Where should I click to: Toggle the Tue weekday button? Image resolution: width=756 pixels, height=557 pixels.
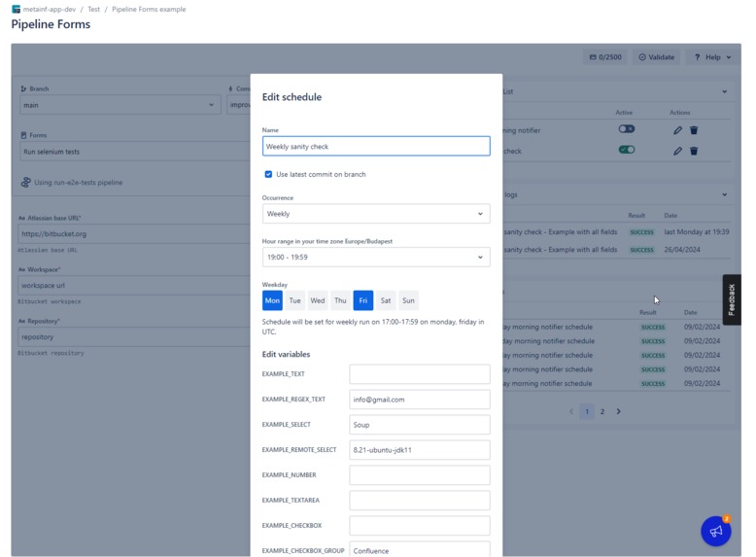point(294,300)
